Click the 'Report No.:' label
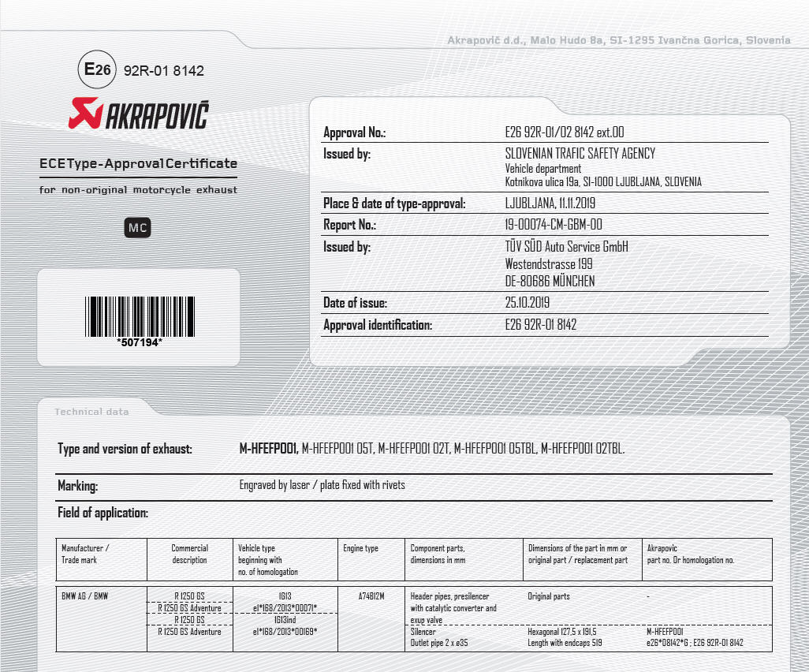Image resolution: width=809 pixels, height=672 pixels. (x=349, y=225)
